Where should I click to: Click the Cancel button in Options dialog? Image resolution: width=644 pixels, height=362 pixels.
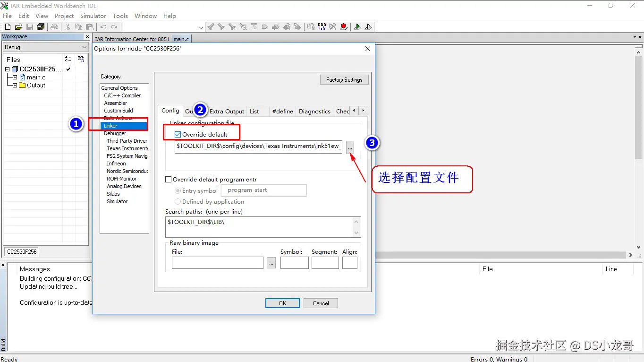click(x=321, y=303)
